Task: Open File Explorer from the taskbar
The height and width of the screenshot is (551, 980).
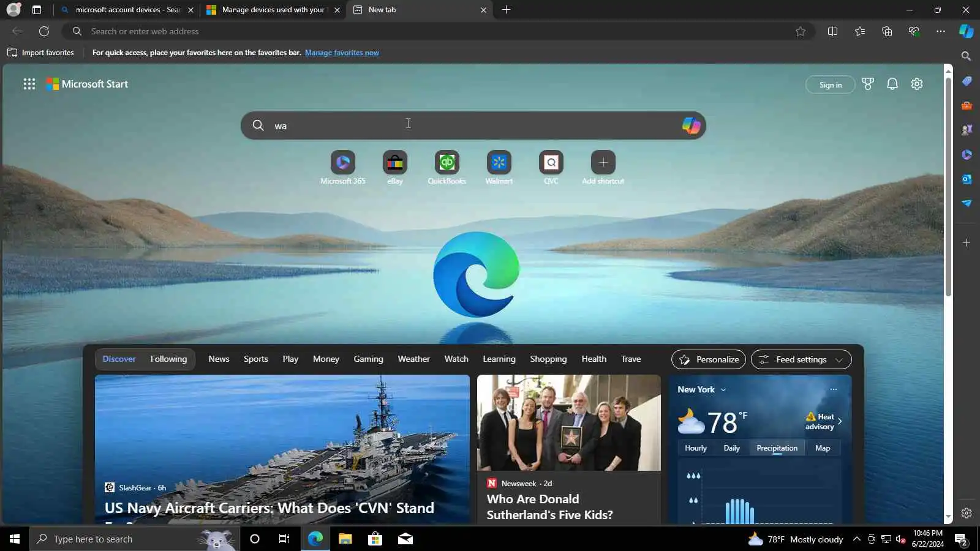Action: point(345,539)
